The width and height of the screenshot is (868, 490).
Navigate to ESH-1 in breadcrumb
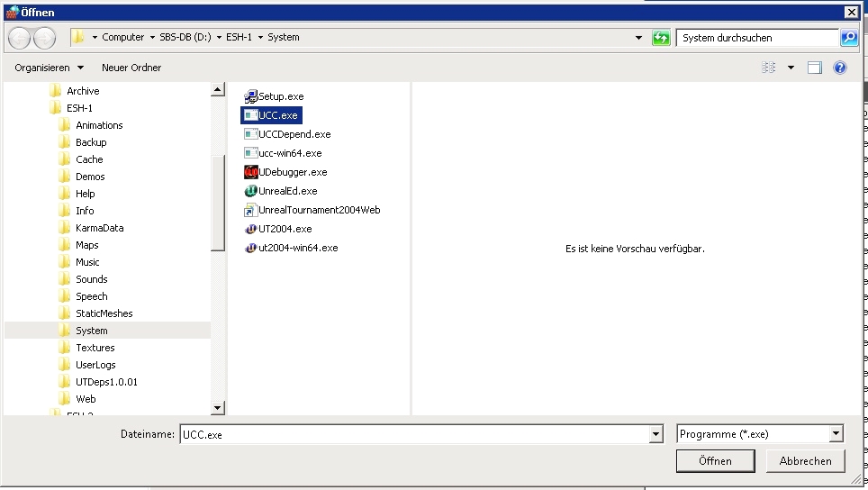pyautogui.click(x=239, y=37)
